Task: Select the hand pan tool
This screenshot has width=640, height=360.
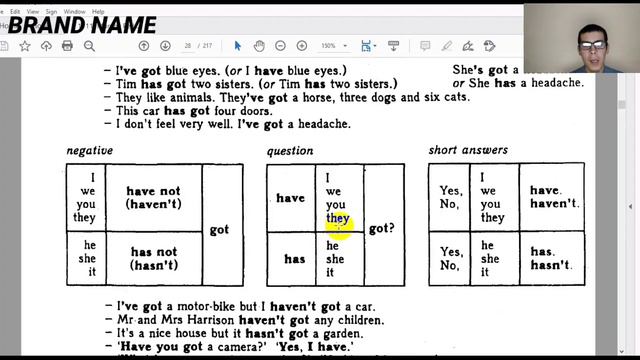Action: [x=259, y=46]
